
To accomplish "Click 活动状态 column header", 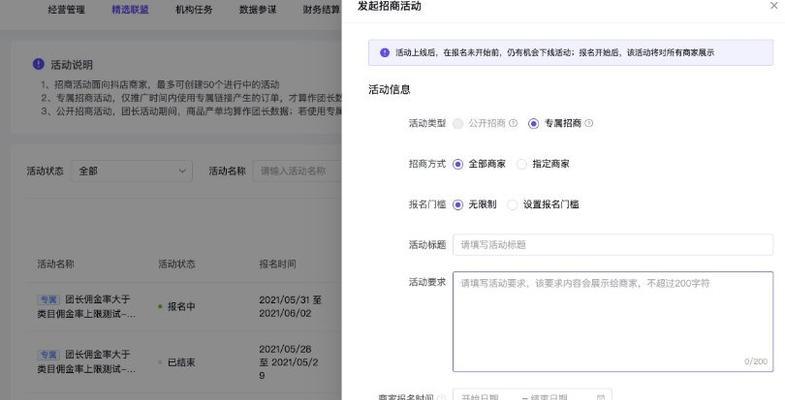I will click(177, 264).
